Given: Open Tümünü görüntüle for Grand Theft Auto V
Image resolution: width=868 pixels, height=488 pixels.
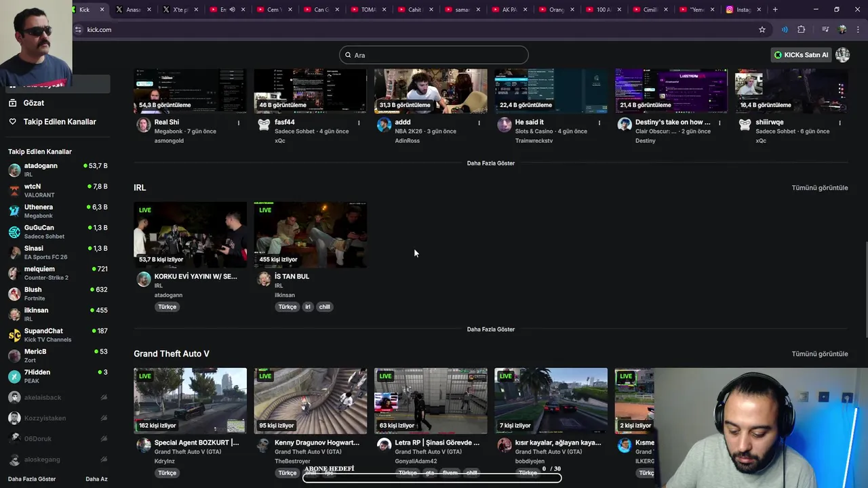Looking at the screenshot, I should tap(820, 354).
